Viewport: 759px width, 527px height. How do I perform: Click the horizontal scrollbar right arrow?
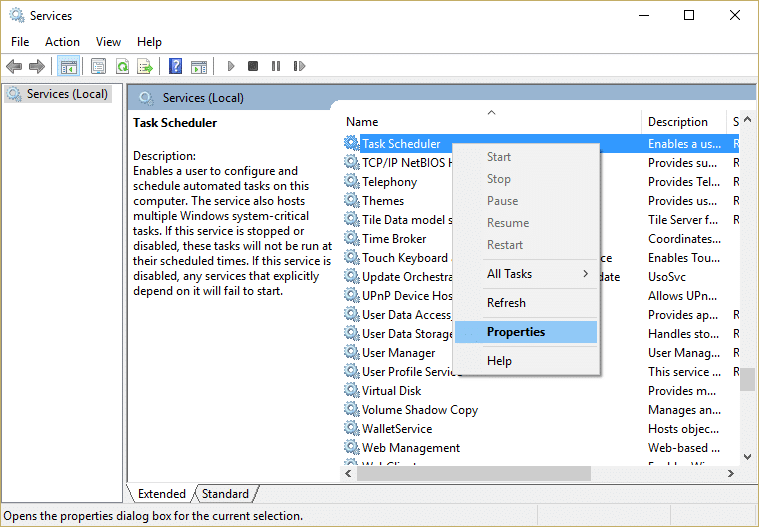731,474
